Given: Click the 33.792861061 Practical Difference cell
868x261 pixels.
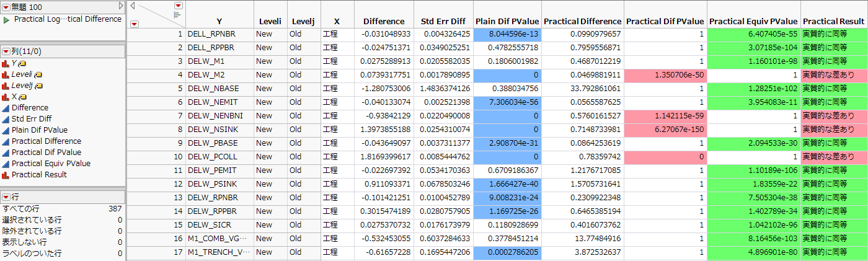Looking at the screenshot, I should click(x=583, y=89).
